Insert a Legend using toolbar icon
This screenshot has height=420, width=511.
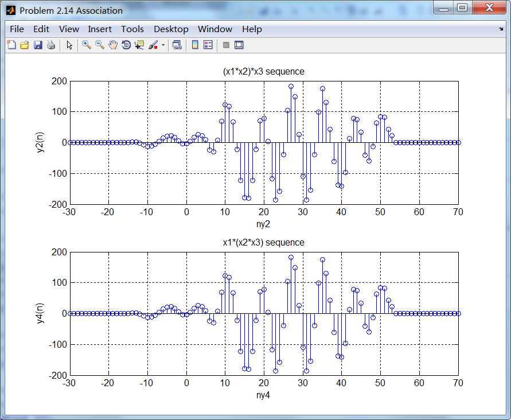tap(208, 45)
